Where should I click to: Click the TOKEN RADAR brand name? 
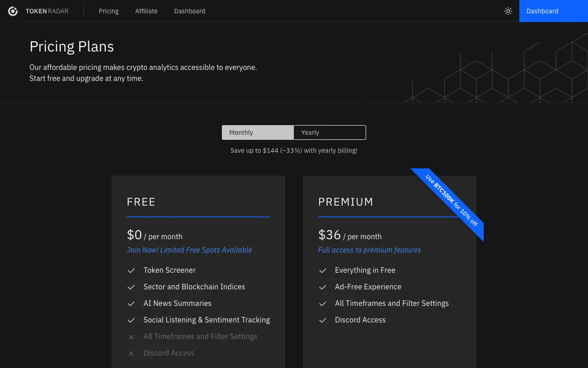tap(47, 11)
